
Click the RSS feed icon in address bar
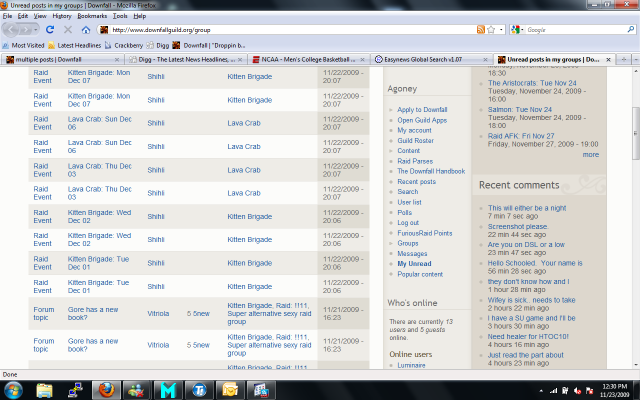pyautogui.click(x=481, y=29)
